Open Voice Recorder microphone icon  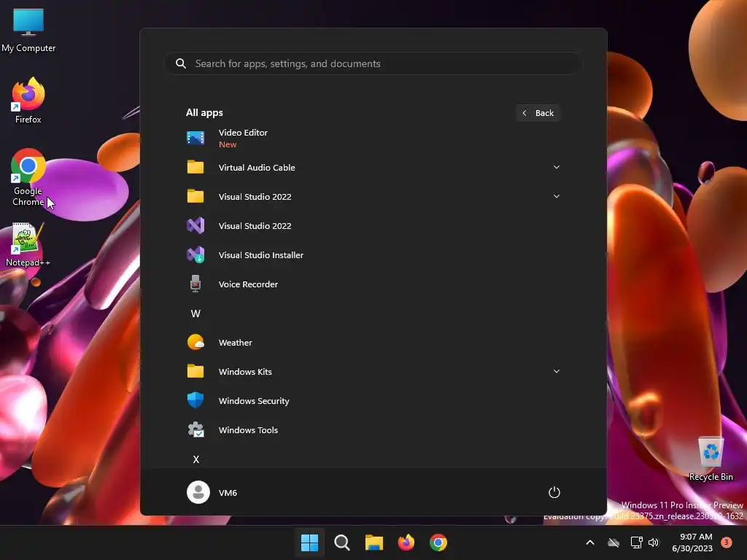(196, 284)
